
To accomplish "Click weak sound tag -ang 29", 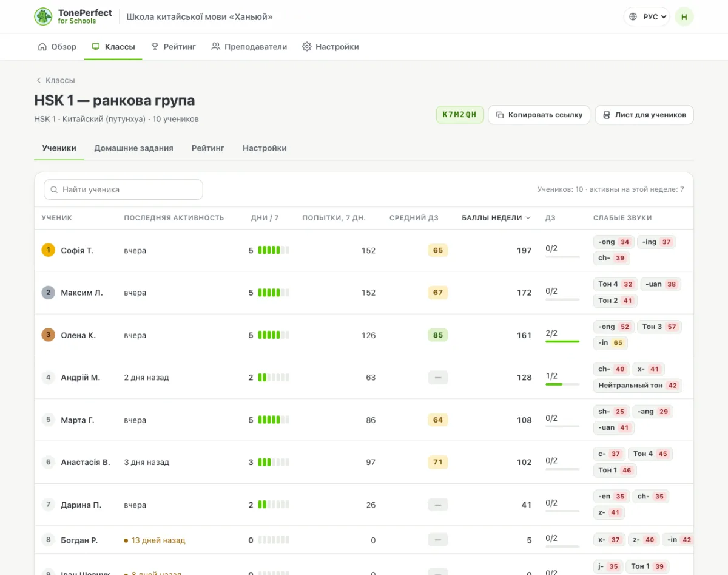I will pos(653,412).
